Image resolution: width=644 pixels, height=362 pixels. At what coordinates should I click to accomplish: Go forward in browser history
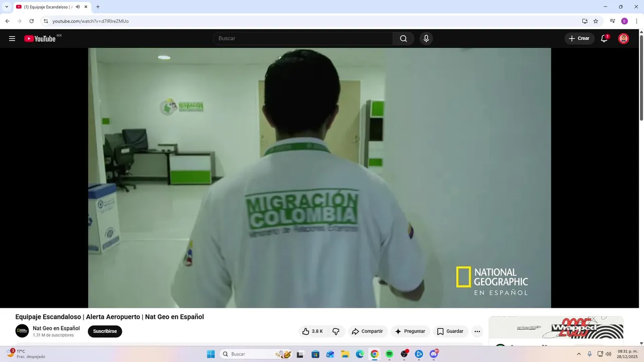[x=19, y=21]
